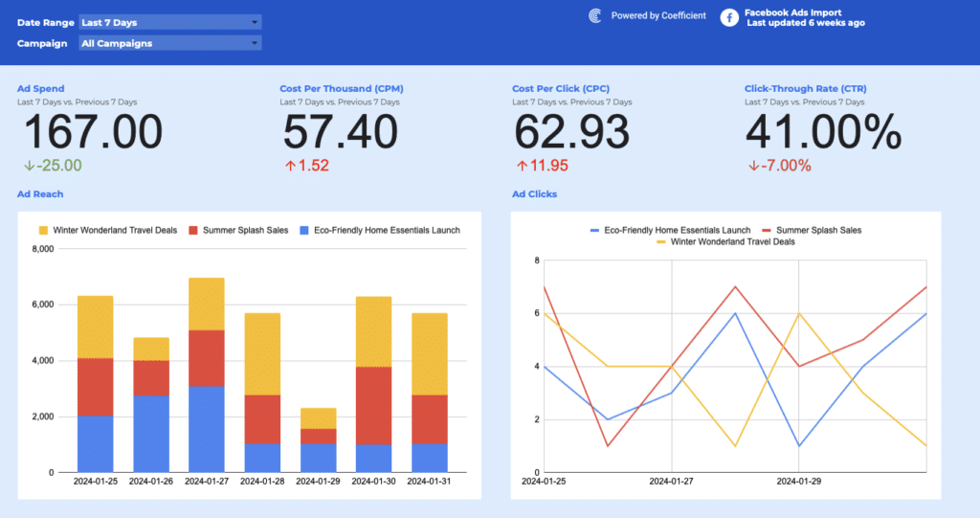
Task: Click the 2024-01-29 axis label in Ad Clicks
Action: pyautogui.click(x=799, y=482)
